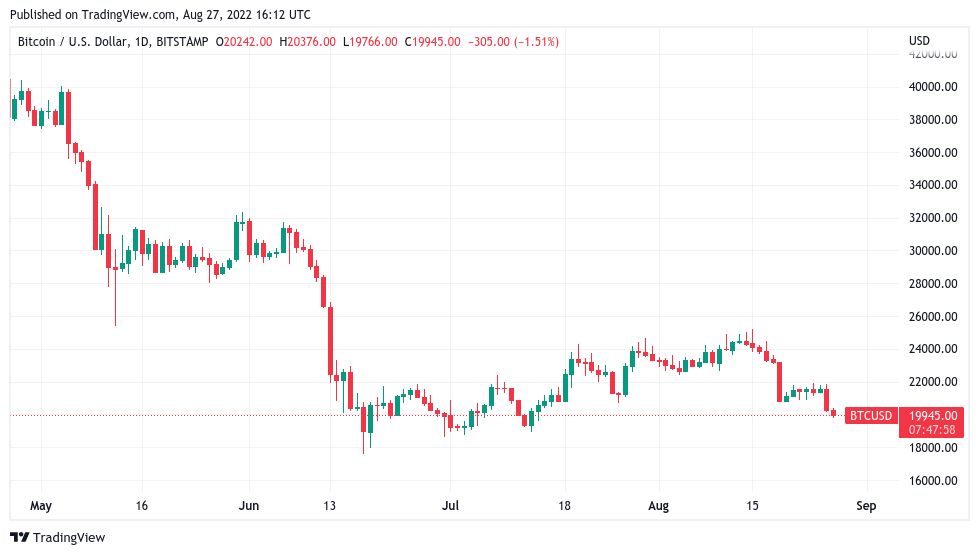Click the Published on TradingView.com header text

tap(160, 14)
